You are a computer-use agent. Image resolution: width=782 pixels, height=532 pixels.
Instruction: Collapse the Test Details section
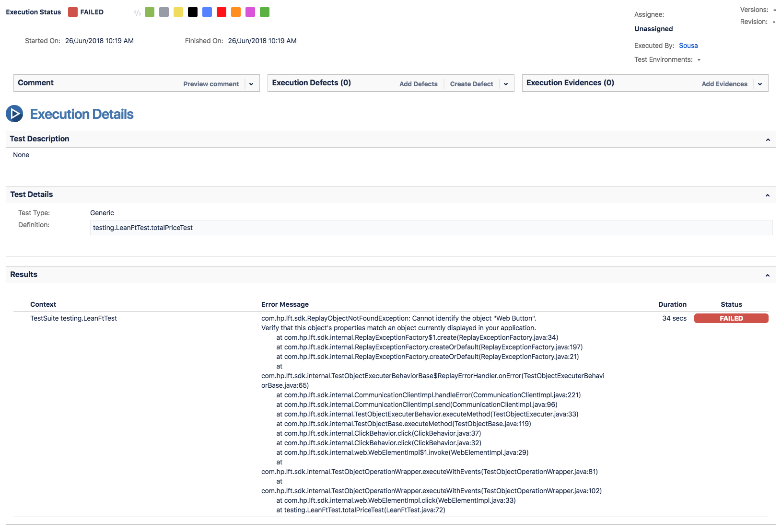768,196
